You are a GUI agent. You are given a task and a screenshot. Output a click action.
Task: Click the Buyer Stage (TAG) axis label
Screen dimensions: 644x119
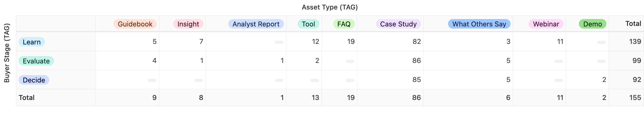pos(7,53)
